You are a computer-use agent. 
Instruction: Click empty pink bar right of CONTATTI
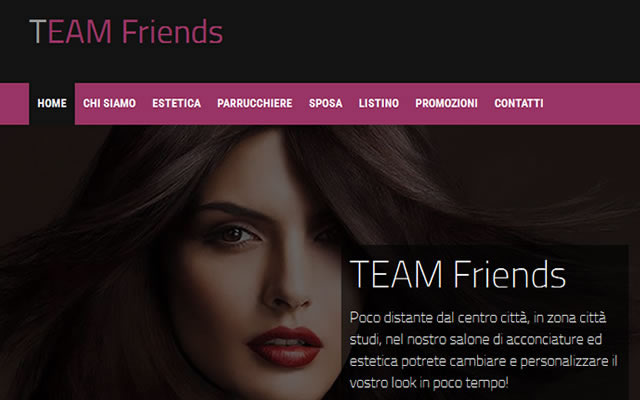[592, 104]
